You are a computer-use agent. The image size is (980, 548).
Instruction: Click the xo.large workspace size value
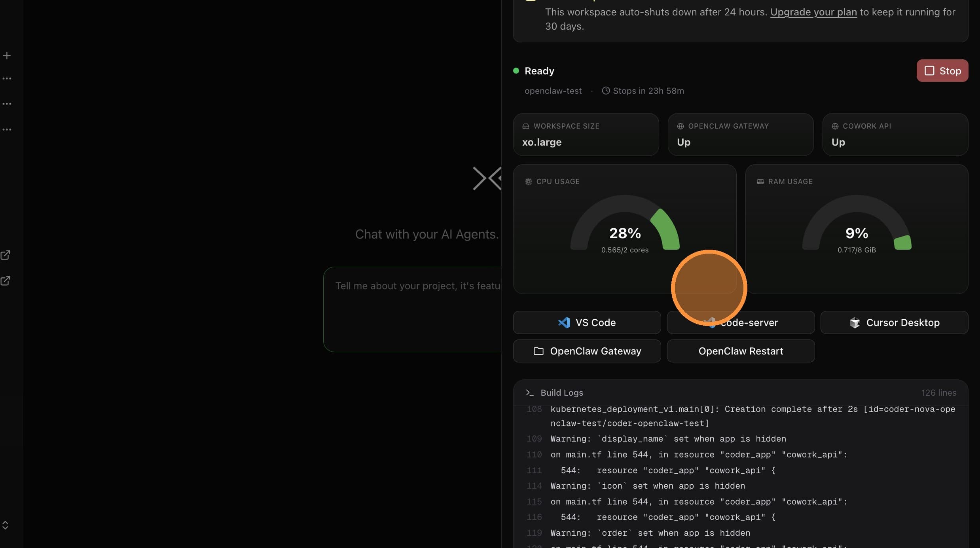point(542,142)
